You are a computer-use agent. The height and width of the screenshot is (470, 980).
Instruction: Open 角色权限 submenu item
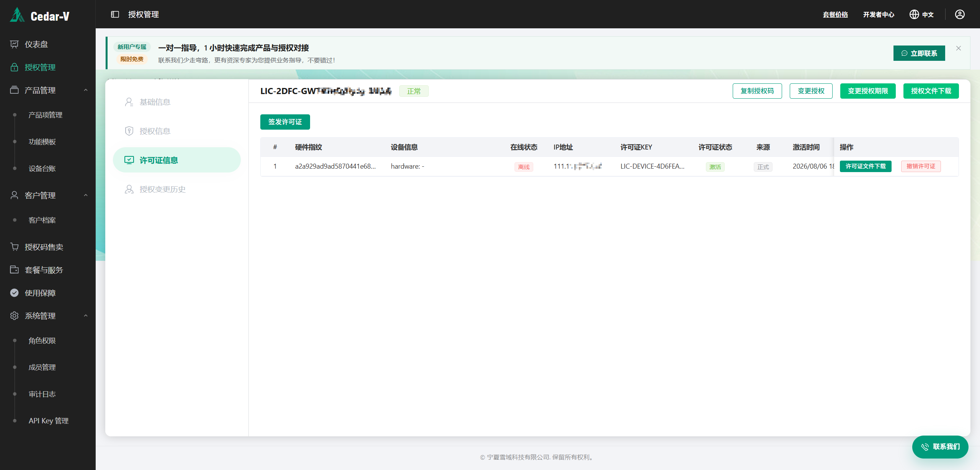[x=42, y=341]
